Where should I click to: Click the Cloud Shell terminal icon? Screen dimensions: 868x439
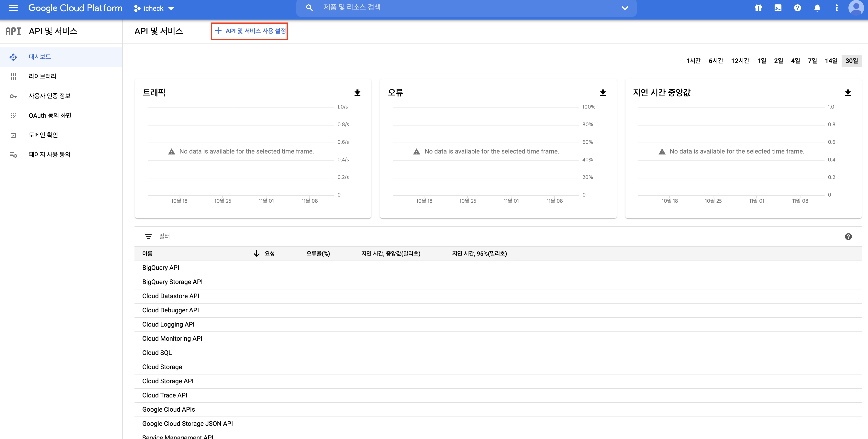(778, 8)
